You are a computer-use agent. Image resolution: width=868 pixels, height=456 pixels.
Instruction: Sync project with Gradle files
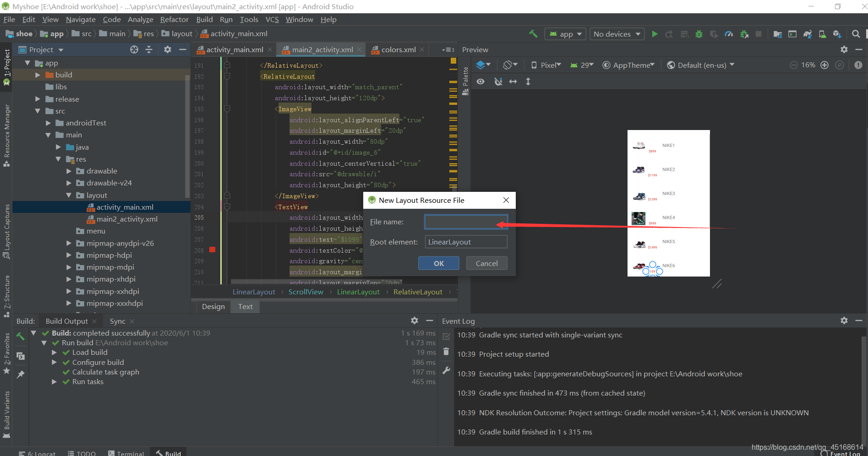(x=808, y=33)
